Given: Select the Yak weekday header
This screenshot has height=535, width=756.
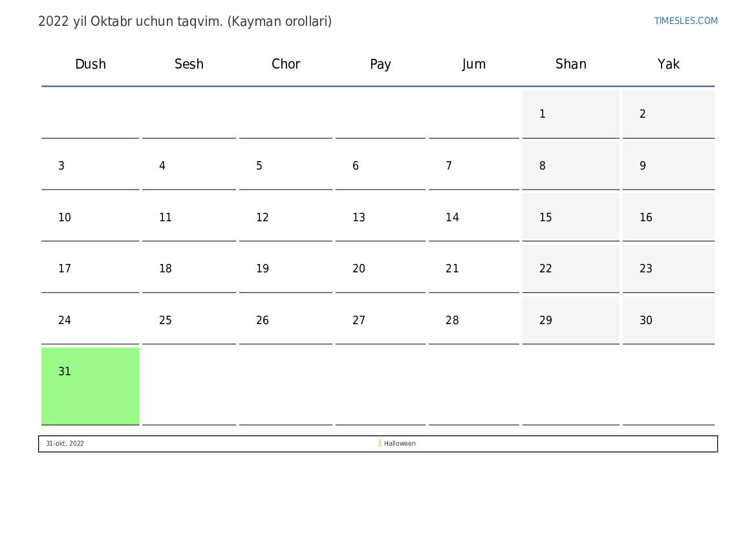Looking at the screenshot, I should 668,63.
